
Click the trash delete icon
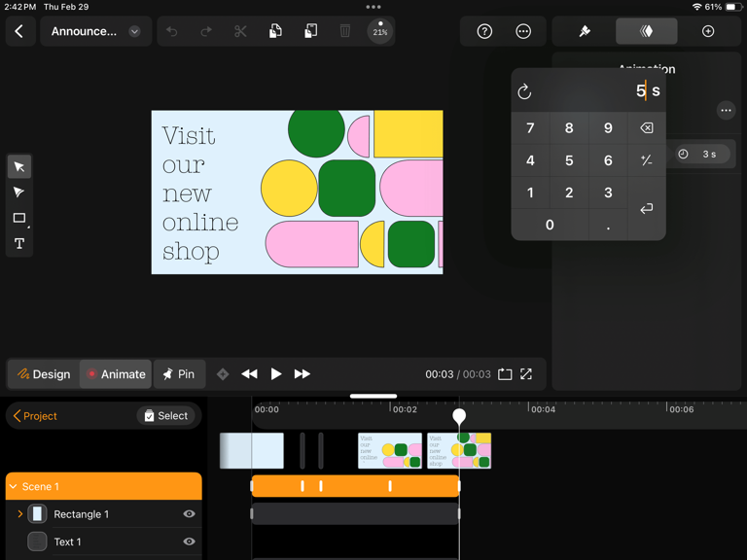[345, 31]
